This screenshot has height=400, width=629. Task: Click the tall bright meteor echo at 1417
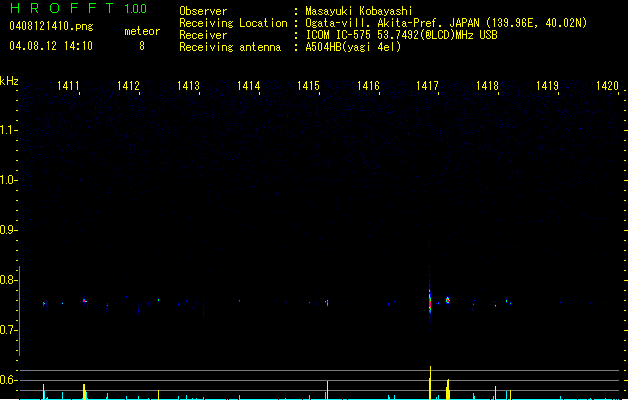[x=430, y=301]
